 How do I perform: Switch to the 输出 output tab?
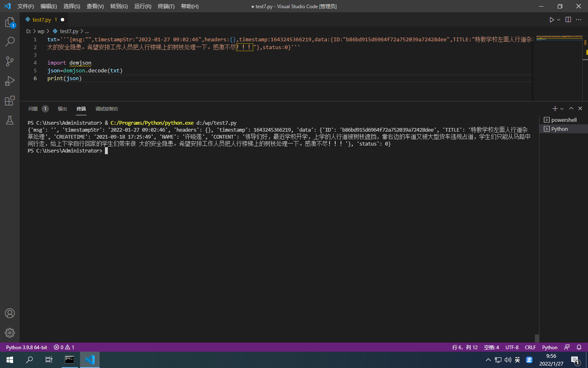pos(62,109)
